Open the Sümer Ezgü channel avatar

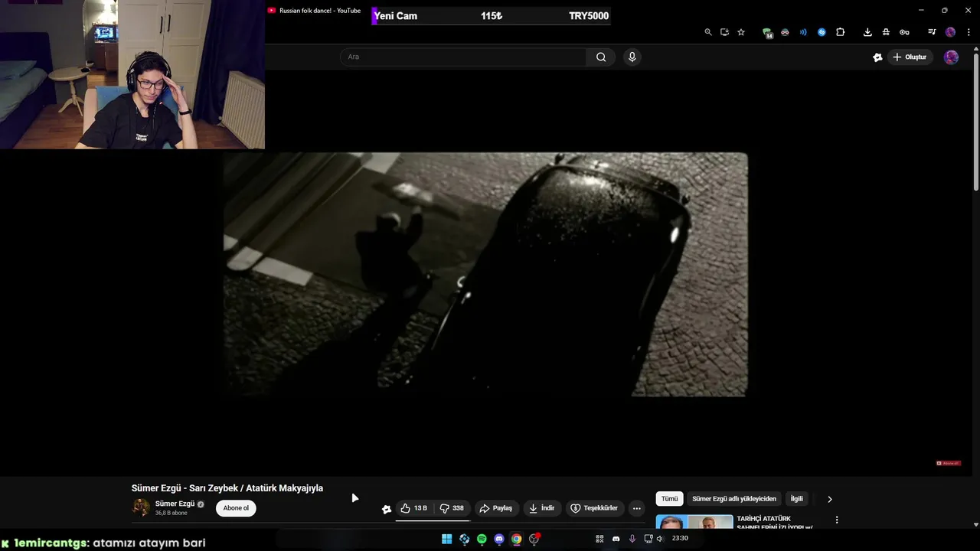tap(141, 507)
